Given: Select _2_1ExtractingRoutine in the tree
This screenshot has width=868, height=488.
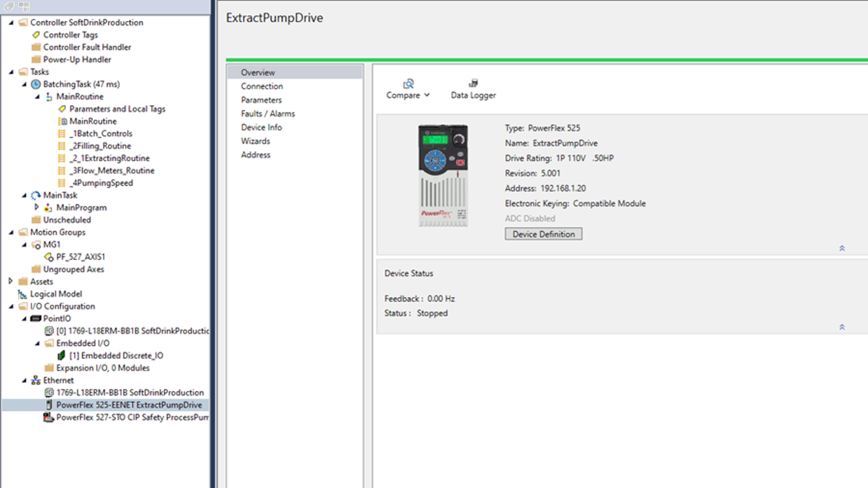Looking at the screenshot, I should click(109, 158).
